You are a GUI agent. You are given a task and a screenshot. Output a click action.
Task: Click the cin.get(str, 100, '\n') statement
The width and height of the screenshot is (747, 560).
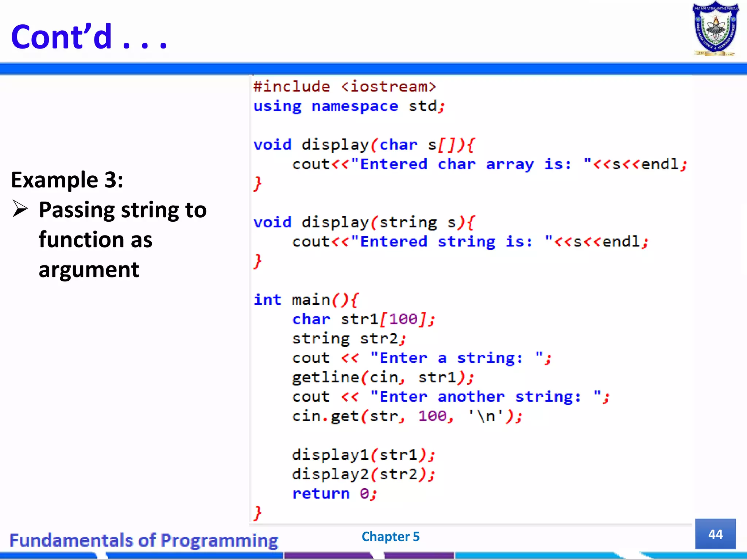click(407, 416)
